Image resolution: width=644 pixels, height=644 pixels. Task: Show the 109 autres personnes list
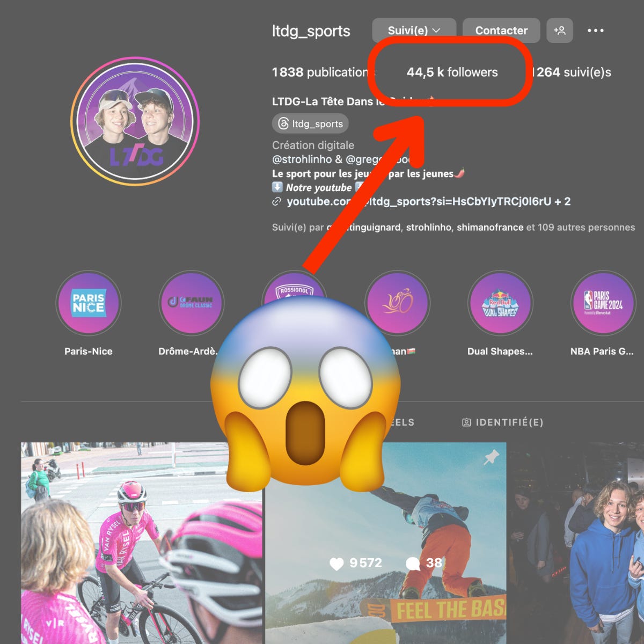[x=586, y=228]
